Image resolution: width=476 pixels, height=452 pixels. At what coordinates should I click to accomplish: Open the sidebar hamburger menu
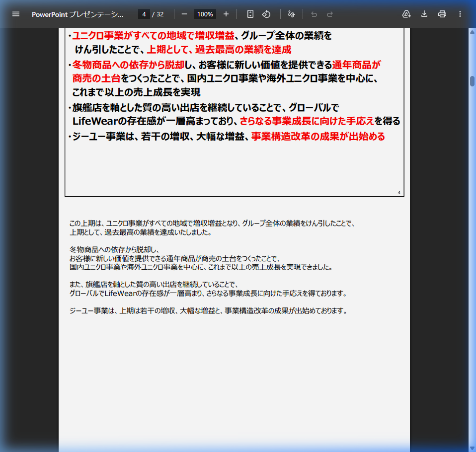pos(16,14)
